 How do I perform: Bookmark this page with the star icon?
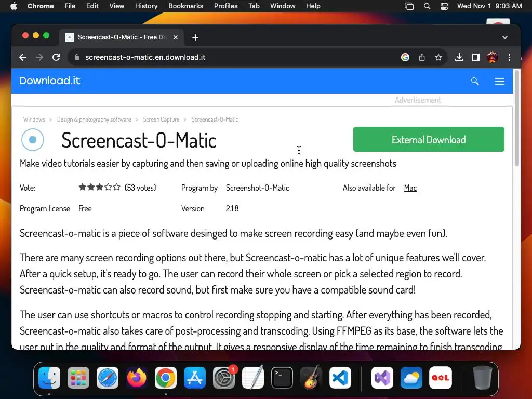click(438, 57)
